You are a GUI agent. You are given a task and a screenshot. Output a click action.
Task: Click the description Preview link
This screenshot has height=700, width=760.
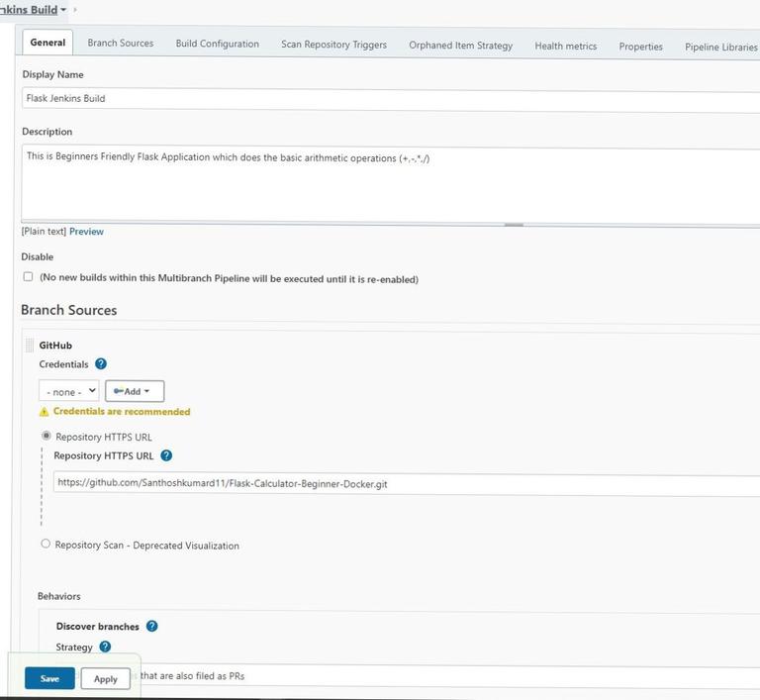click(x=86, y=232)
